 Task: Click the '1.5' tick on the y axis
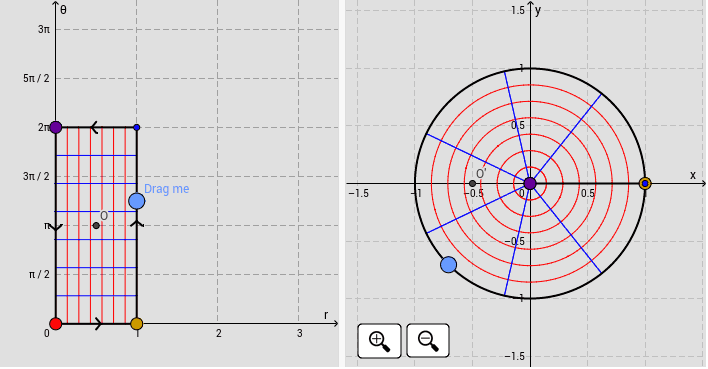[518, 10]
